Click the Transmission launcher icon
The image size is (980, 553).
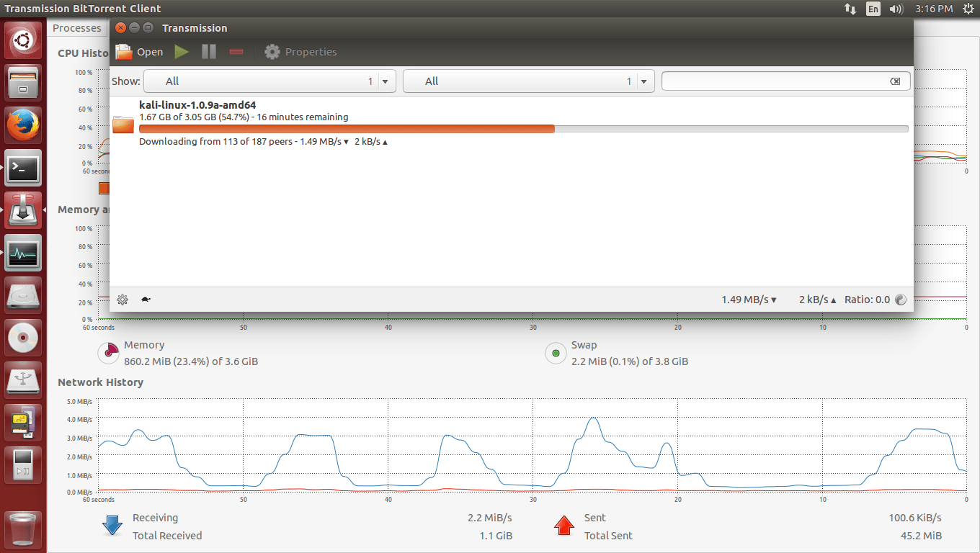[x=24, y=210]
